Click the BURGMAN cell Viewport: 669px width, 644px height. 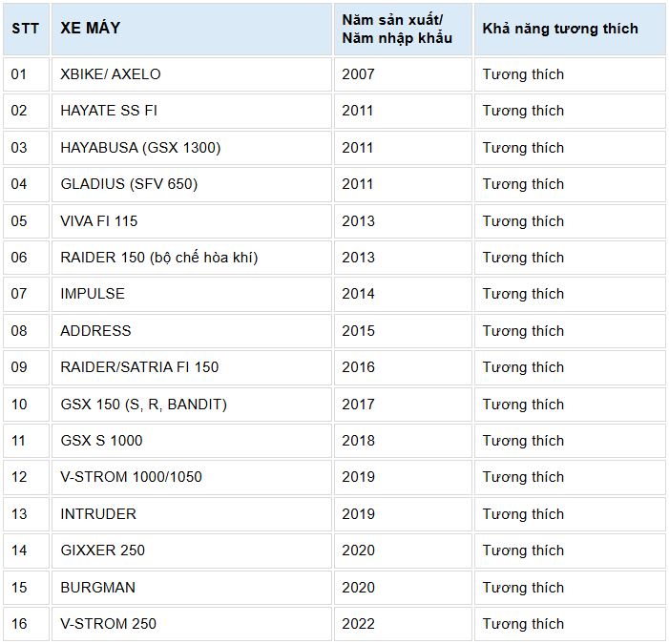click(x=192, y=588)
